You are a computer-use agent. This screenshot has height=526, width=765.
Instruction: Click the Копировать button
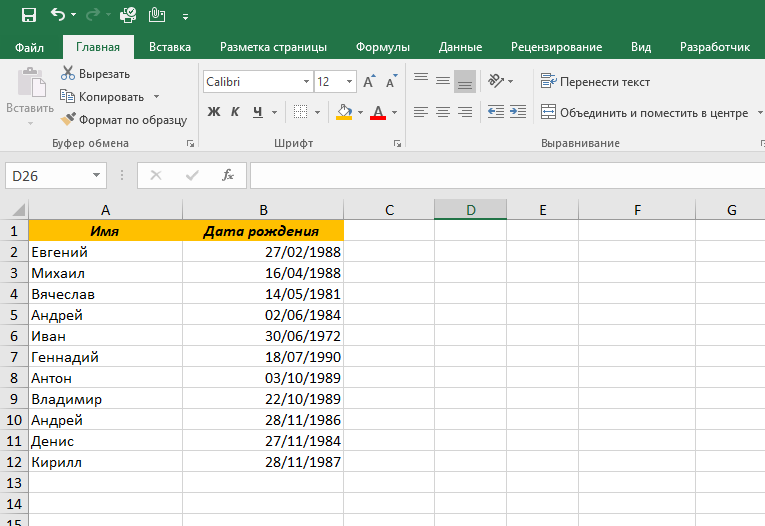tap(102, 97)
